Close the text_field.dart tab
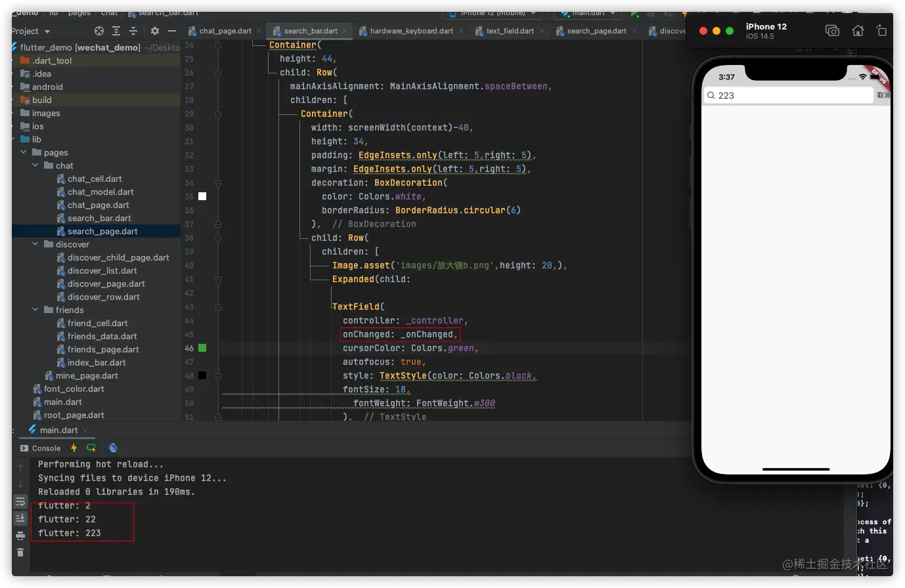 tap(542, 31)
